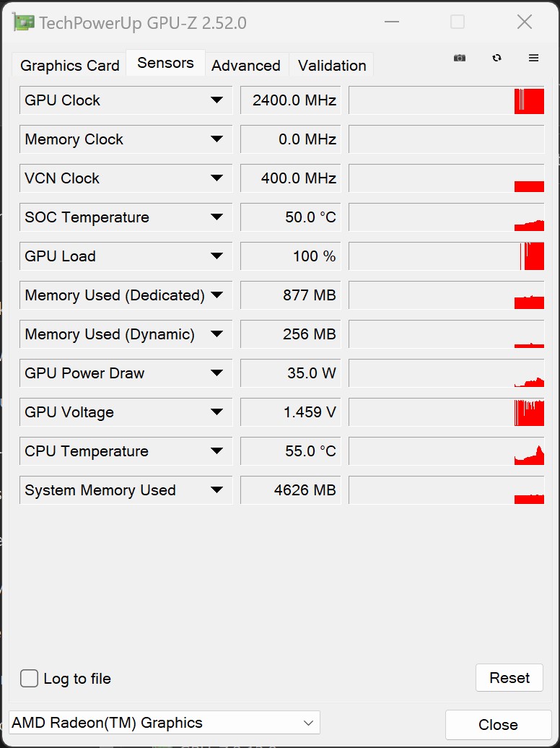Screen dimensions: 560x748
Task: Expand the CPU Temperature sensor dropdown
Action: 216,451
